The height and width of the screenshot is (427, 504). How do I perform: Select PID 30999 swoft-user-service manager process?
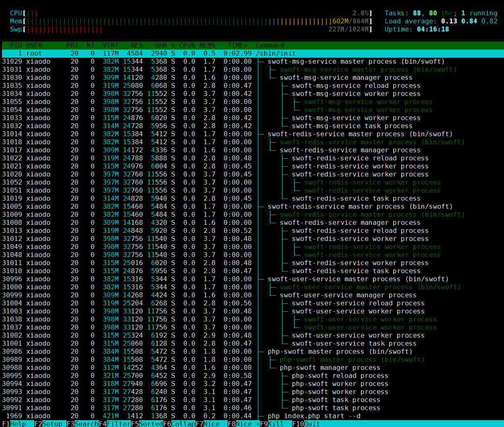tap(253, 295)
